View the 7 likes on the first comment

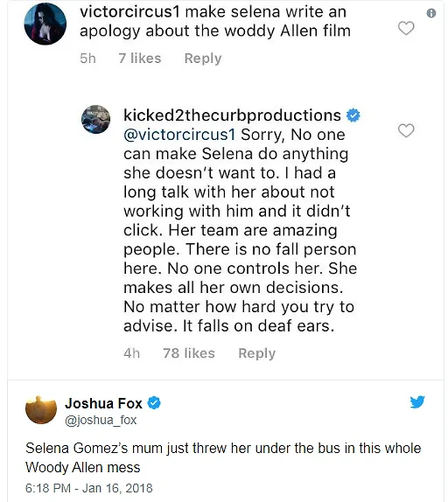pyautogui.click(x=140, y=59)
